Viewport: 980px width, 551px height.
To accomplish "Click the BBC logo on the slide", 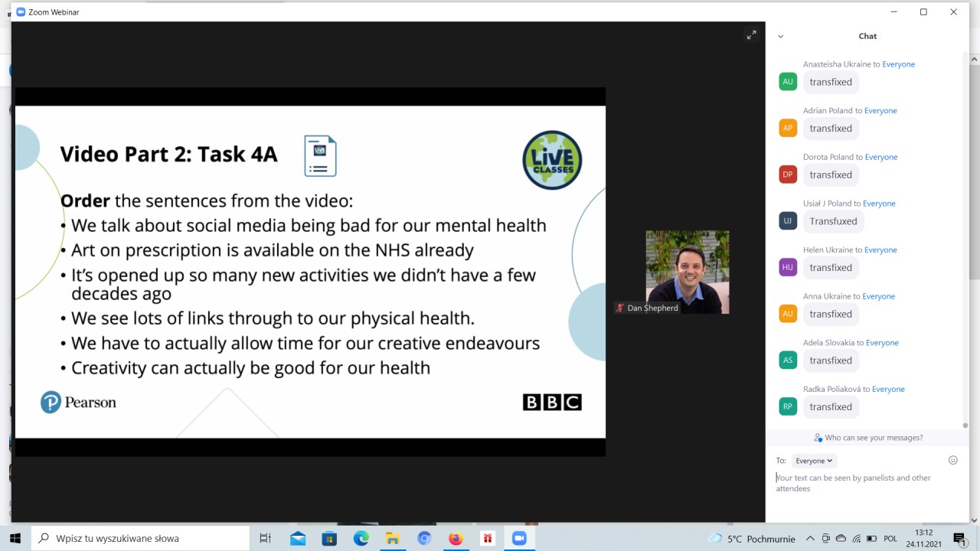I will 552,402.
